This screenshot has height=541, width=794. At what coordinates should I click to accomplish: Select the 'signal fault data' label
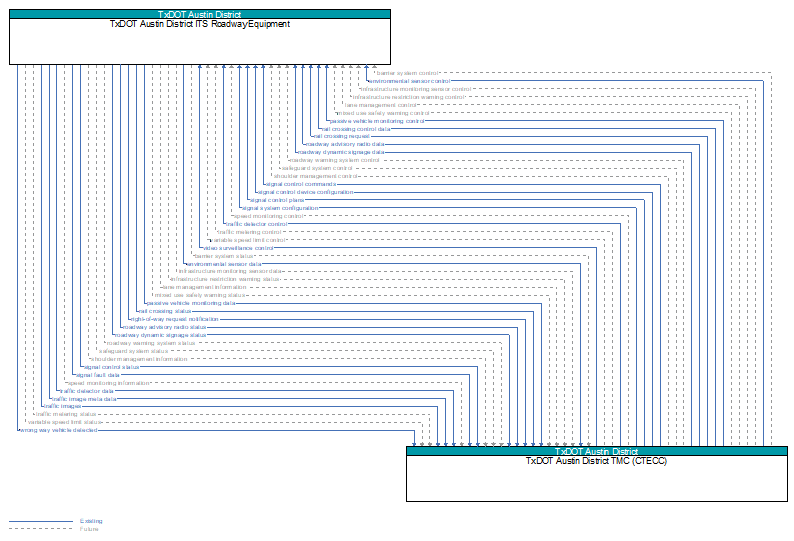(x=97, y=375)
